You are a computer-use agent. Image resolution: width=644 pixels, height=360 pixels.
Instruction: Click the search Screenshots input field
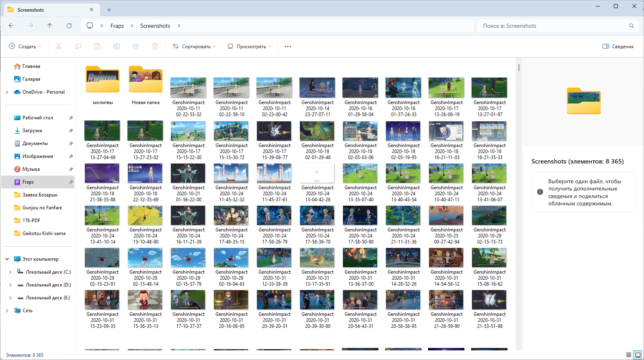(x=553, y=26)
